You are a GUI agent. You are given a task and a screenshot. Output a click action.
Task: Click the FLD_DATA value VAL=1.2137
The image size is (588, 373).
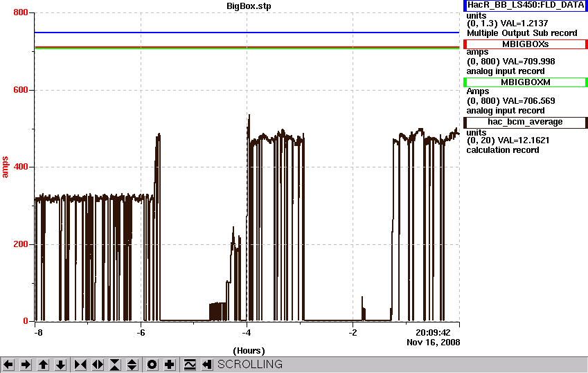pos(524,24)
